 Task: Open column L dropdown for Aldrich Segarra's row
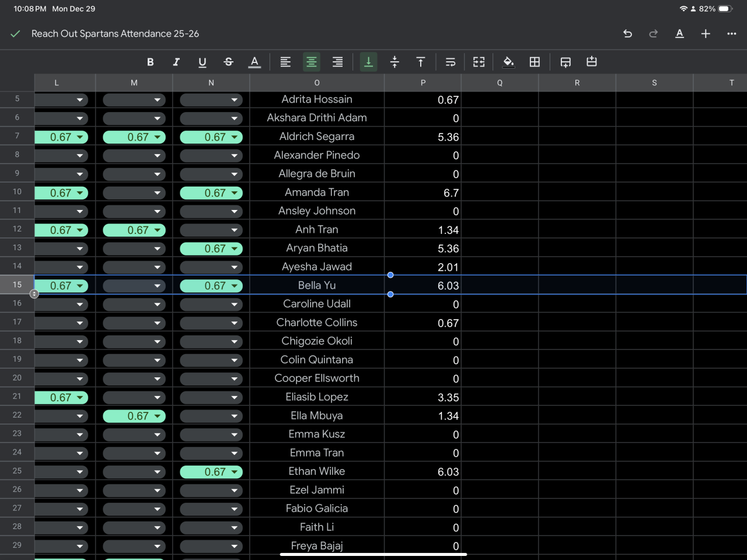(x=80, y=137)
